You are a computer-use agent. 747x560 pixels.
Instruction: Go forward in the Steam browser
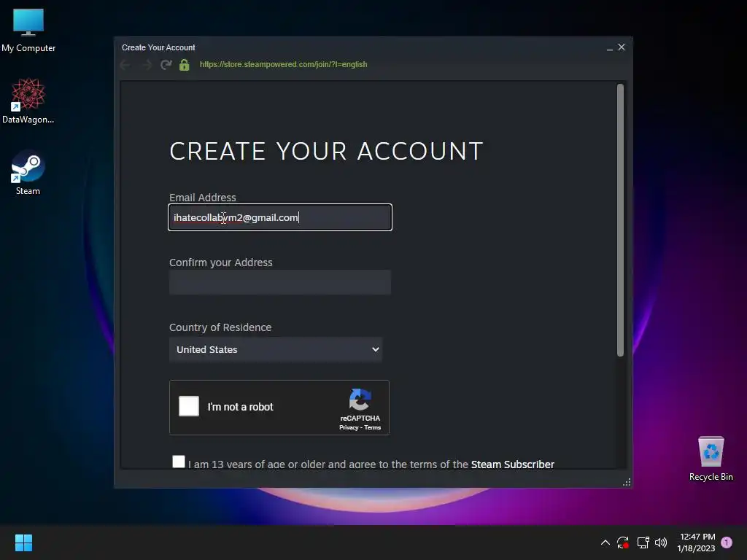[146, 65]
